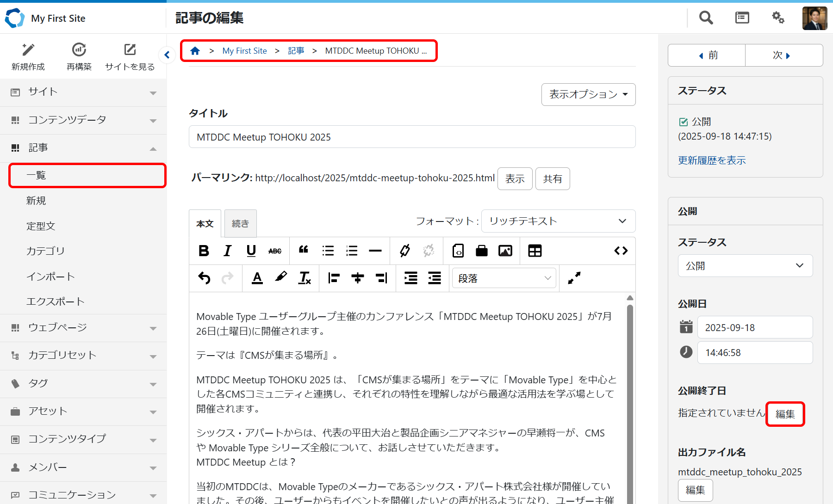This screenshot has width=833, height=504.
Task: Click the タイトル input field
Action: (x=412, y=137)
